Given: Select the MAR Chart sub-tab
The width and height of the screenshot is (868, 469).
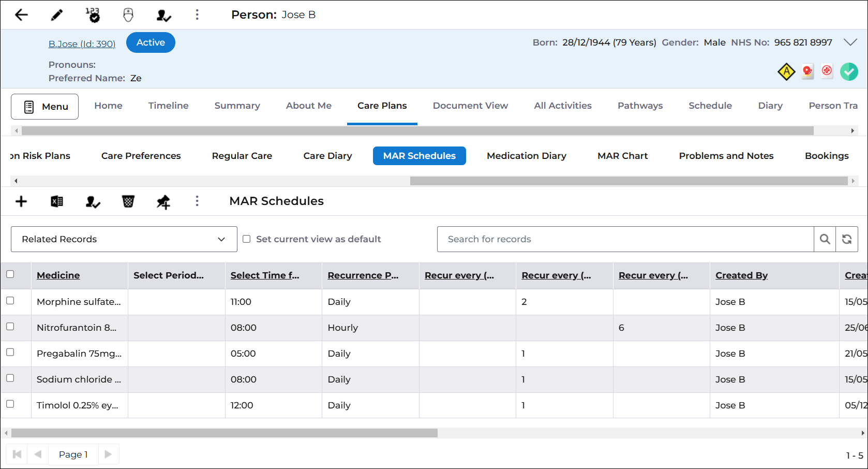Looking at the screenshot, I should pyautogui.click(x=622, y=156).
